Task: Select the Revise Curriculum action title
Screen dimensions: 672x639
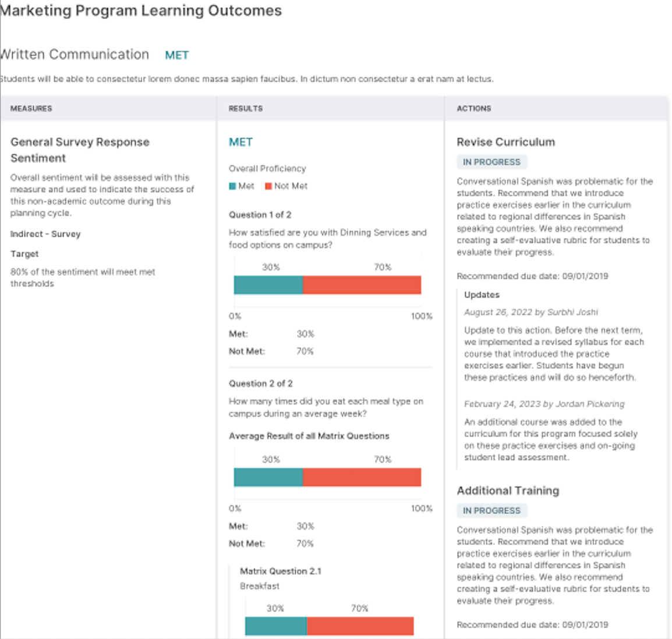Action: tap(505, 142)
